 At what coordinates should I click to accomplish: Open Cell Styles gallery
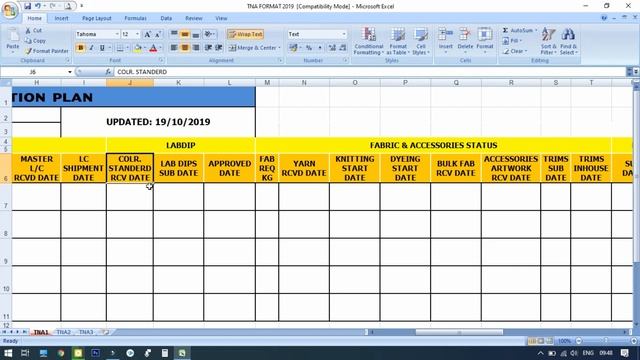pyautogui.click(x=421, y=41)
